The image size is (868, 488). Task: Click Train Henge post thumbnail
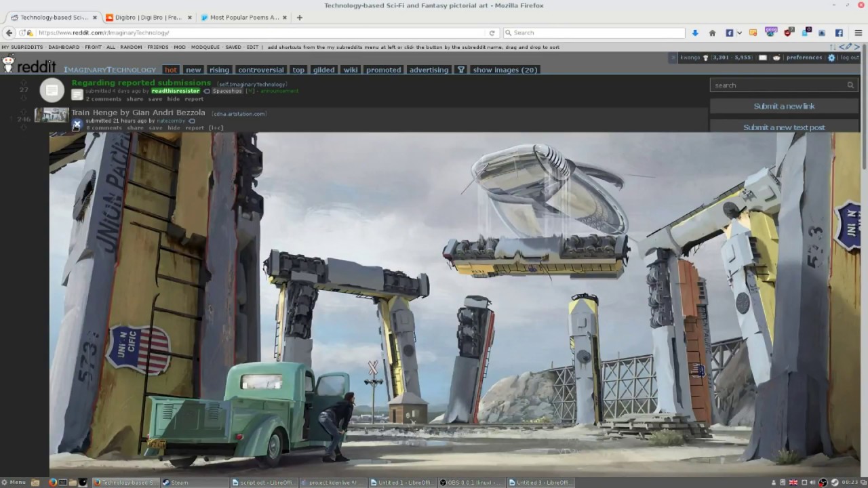(52, 115)
